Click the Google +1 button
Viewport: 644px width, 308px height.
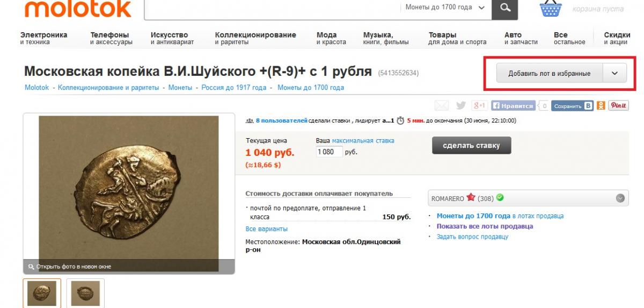click(479, 106)
